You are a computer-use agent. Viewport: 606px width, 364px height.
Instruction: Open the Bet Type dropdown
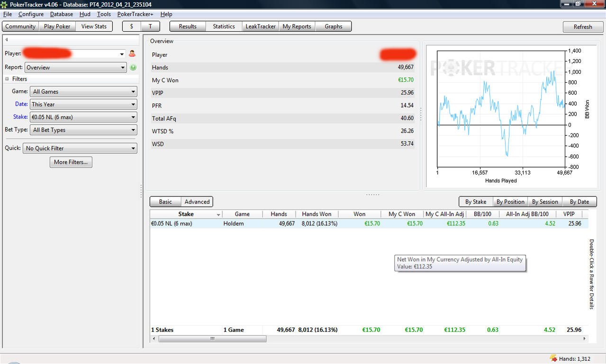[x=83, y=130]
